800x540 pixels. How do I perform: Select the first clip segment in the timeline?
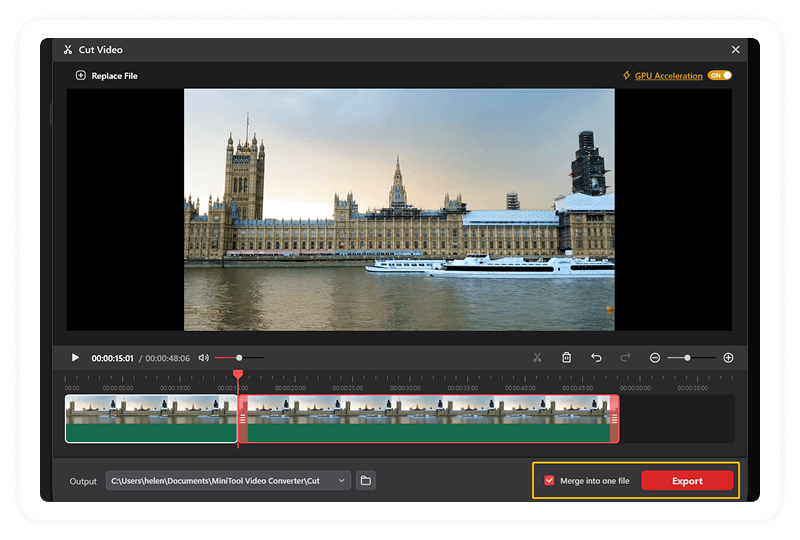pyautogui.click(x=151, y=419)
